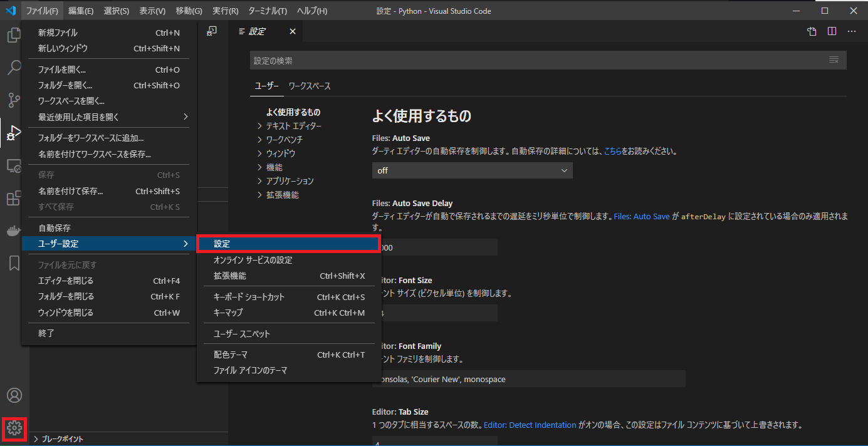Select ファイル アイコンのテーマ from the submenu
This screenshot has height=446, width=868.
tap(288, 370)
